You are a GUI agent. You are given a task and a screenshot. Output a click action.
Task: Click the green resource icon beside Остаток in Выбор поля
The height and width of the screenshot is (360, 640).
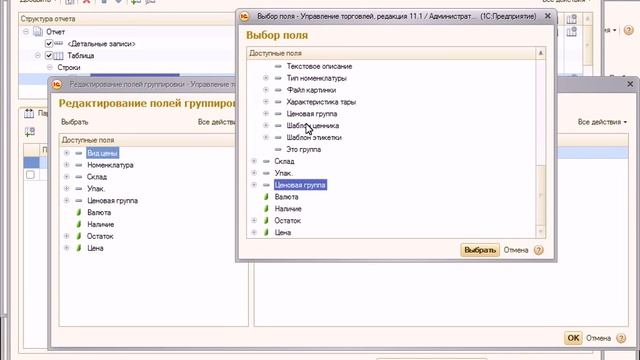pyautogui.click(x=267, y=220)
